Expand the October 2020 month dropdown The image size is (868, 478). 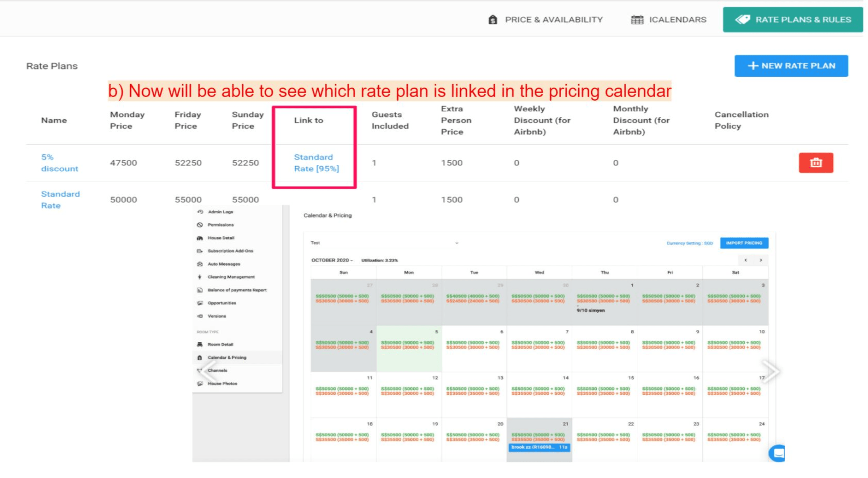point(332,260)
